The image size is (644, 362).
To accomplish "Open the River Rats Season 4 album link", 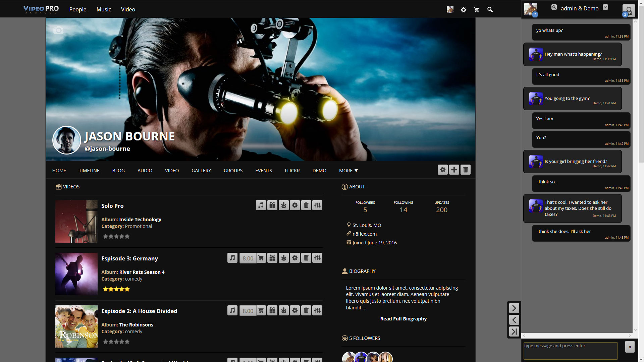I will [x=142, y=272].
